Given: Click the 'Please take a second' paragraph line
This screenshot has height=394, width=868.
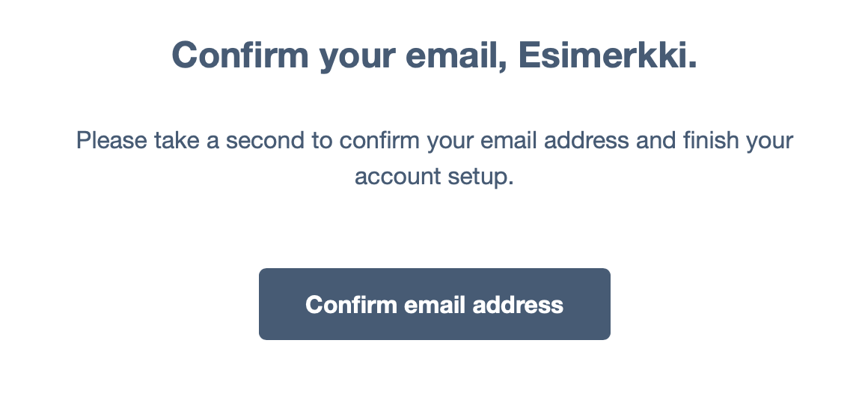Looking at the screenshot, I should [435, 141].
